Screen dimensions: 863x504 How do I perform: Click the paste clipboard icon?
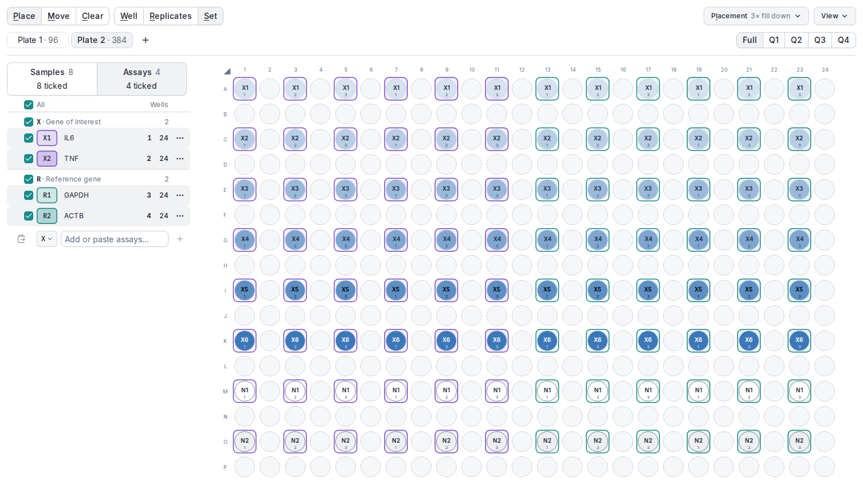21,239
